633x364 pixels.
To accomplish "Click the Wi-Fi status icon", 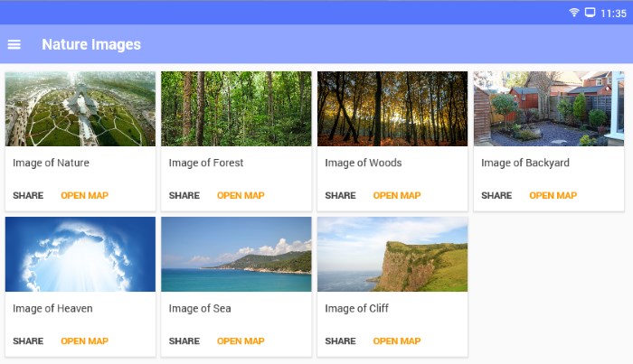I will point(573,13).
